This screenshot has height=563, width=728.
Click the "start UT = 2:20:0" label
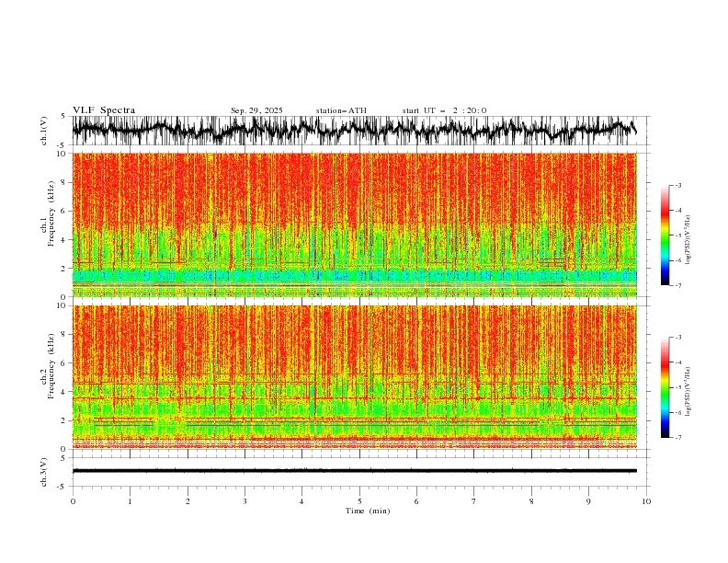click(x=444, y=110)
